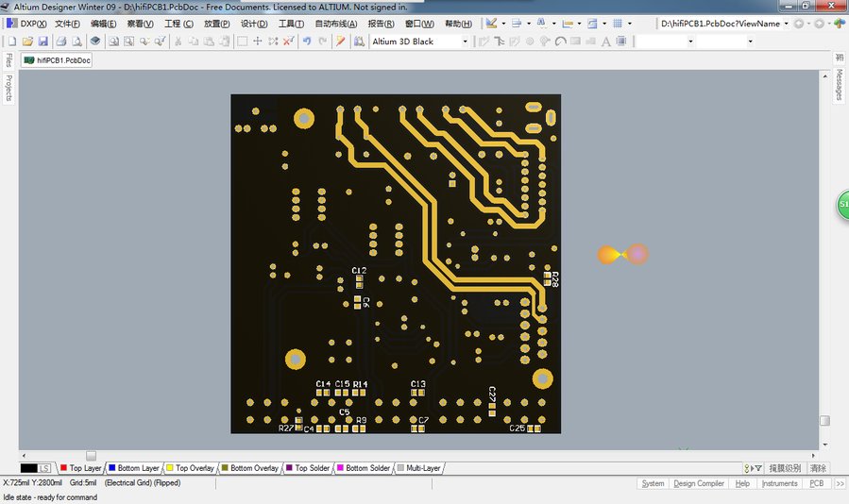Open the document path address dropdown

(786, 24)
